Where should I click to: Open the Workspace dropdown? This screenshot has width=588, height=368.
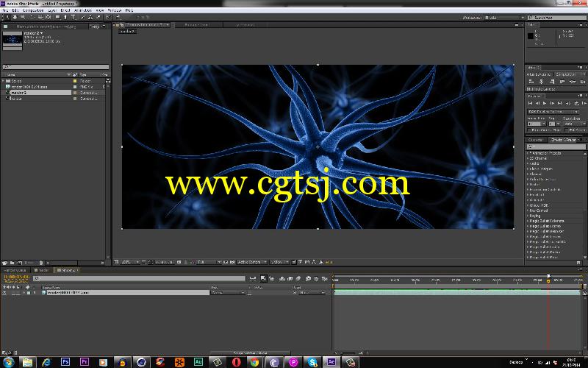coord(504,17)
